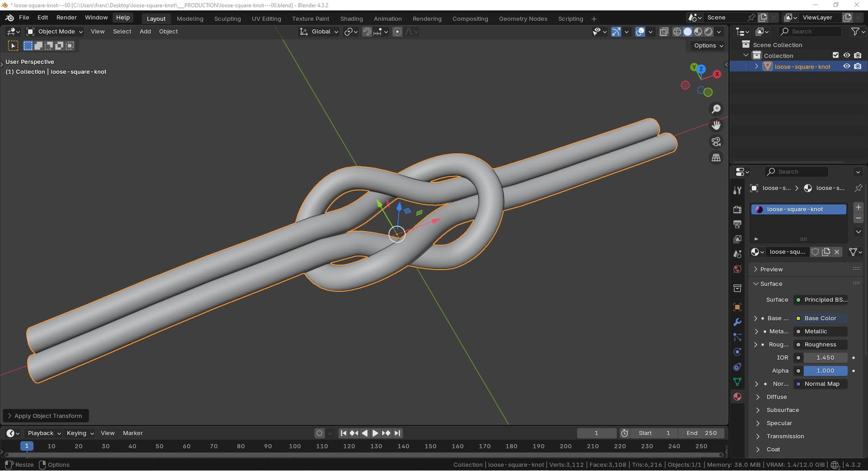Click Principled BSDF surface shader button
This screenshot has height=471, width=868.
(x=821, y=300)
